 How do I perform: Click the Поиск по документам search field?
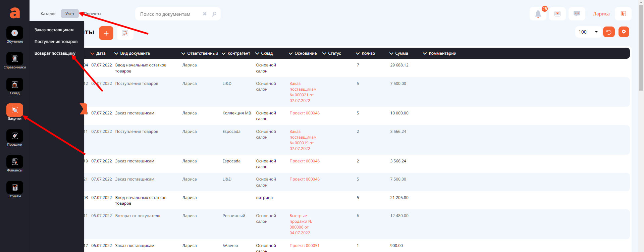[x=169, y=14]
